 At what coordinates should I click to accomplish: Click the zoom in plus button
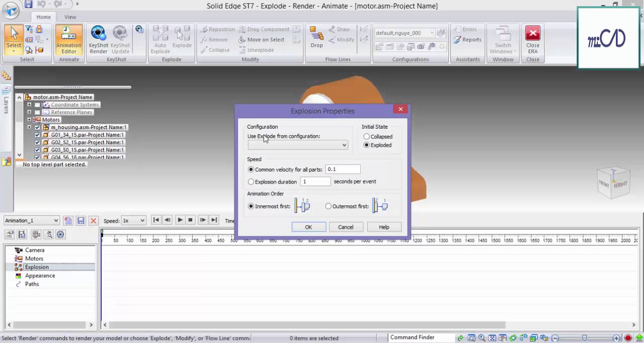(616, 338)
